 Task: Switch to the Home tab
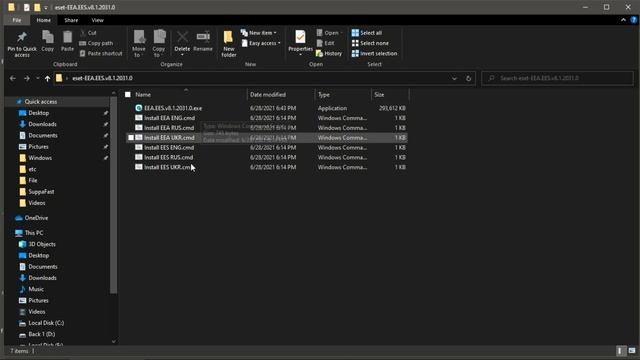pyautogui.click(x=44, y=20)
